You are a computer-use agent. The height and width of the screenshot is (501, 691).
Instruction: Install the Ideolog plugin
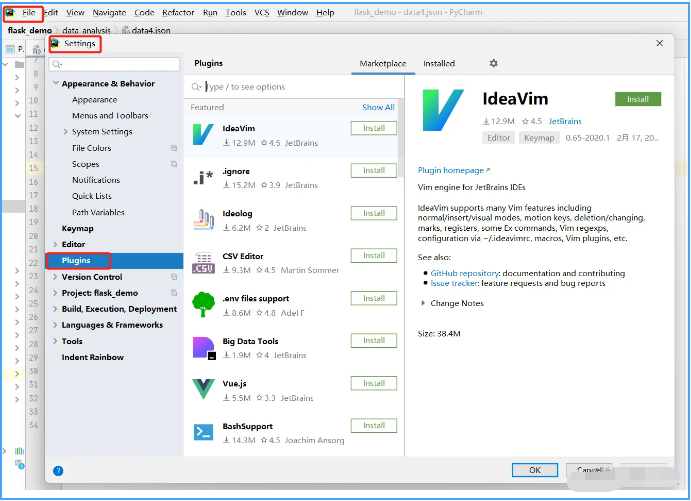374,213
